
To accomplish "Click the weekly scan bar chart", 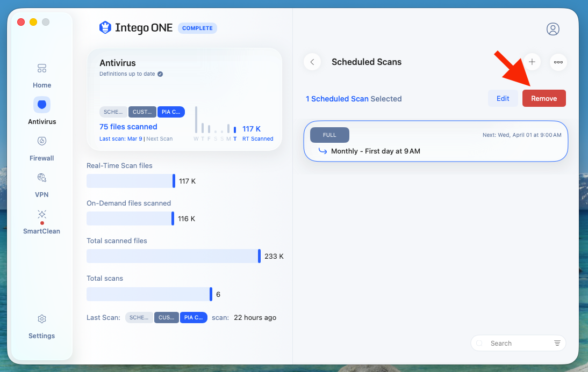I will pyautogui.click(x=215, y=123).
